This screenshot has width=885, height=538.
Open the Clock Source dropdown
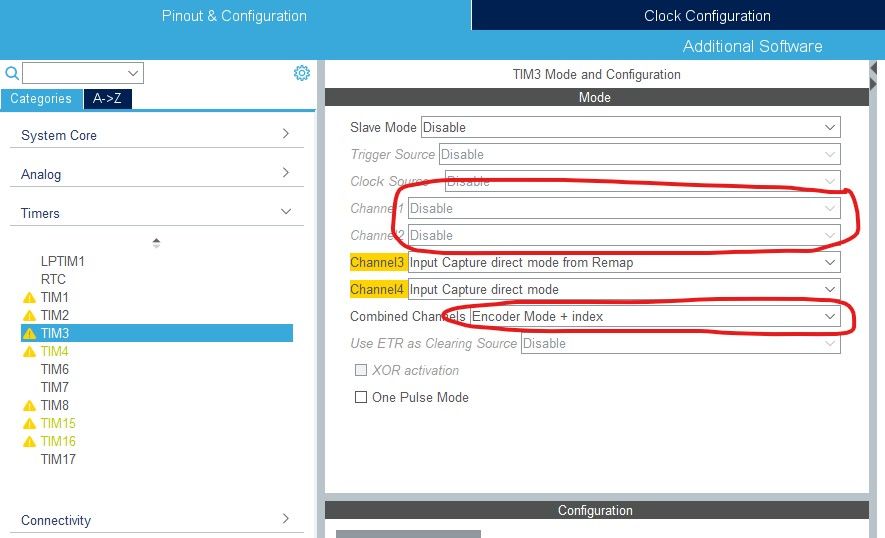(x=642, y=182)
